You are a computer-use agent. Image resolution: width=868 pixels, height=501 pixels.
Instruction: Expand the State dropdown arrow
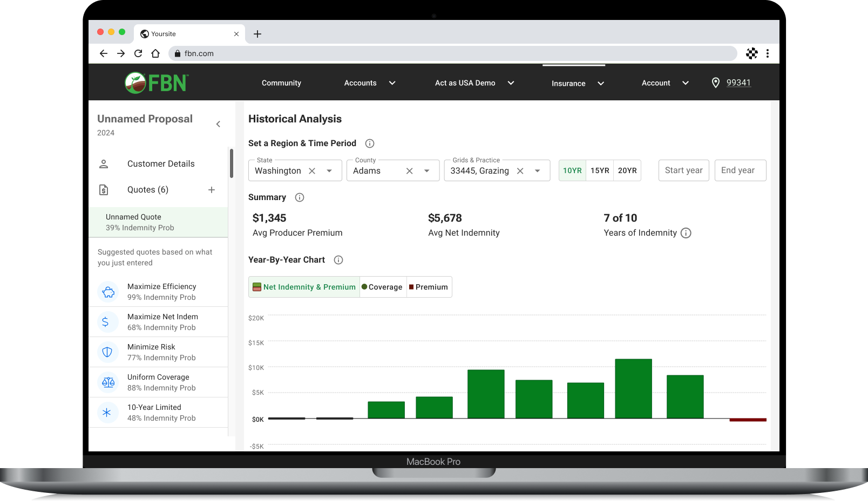[329, 171]
